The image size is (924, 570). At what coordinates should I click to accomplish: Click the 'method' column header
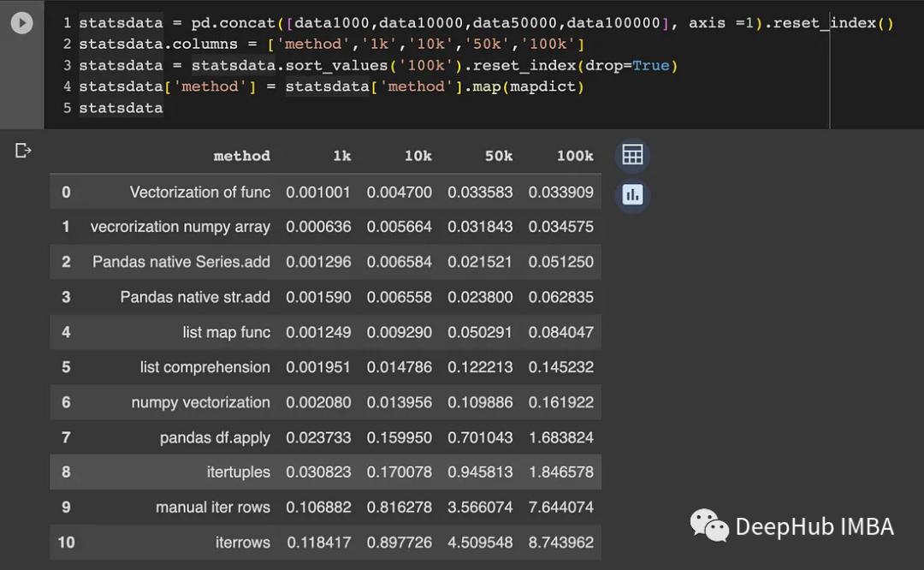tap(241, 156)
